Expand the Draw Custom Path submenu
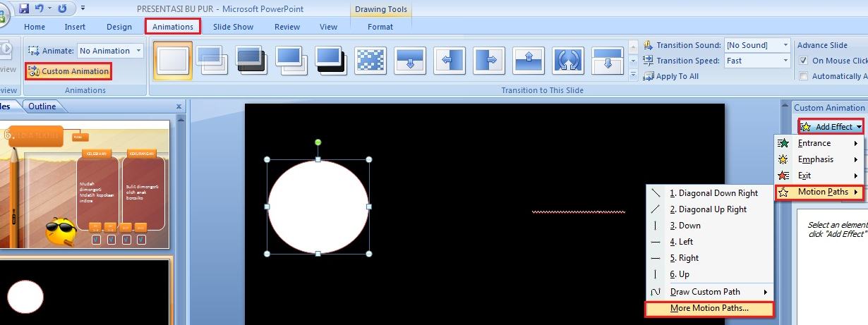Viewport: 868px width, 325px height. 710,292
